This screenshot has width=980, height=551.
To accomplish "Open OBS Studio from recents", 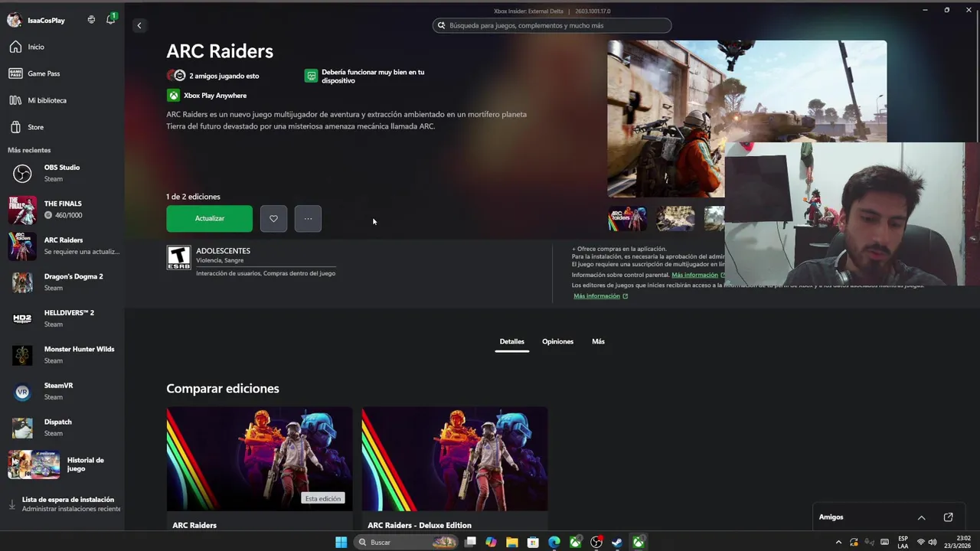I will (x=63, y=173).
